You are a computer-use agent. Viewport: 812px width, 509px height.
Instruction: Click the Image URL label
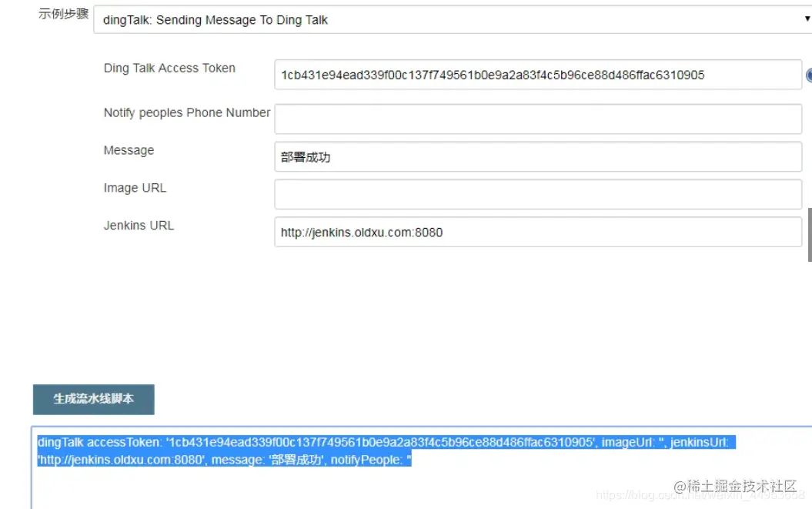coord(135,188)
